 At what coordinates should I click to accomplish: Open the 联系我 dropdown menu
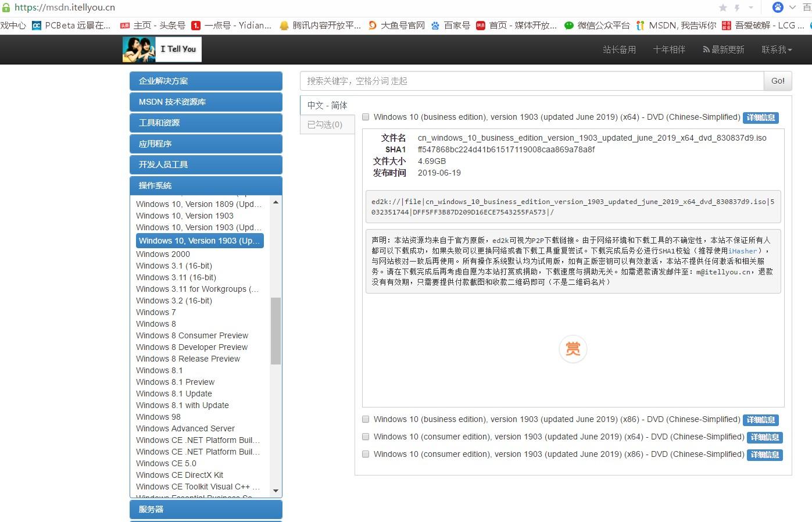[777, 49]
